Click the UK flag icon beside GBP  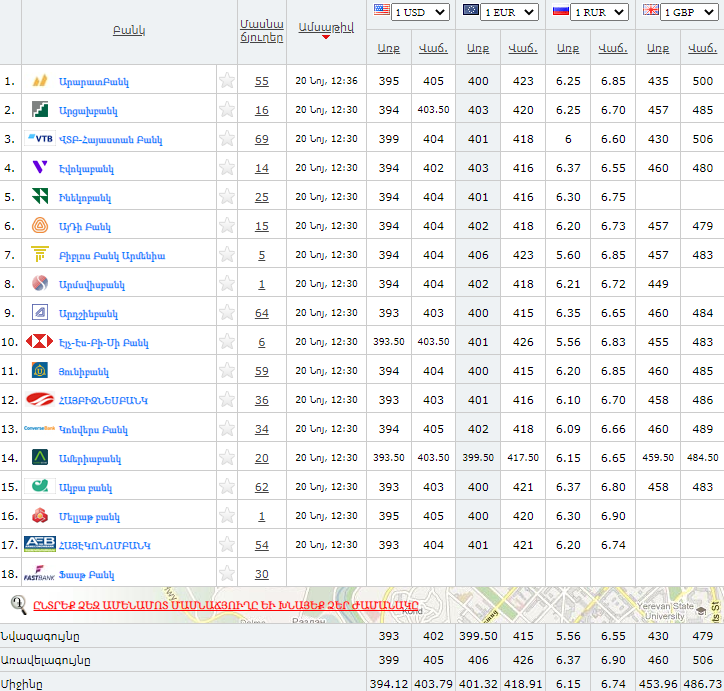pyautogui.click(x=651, y=10)
